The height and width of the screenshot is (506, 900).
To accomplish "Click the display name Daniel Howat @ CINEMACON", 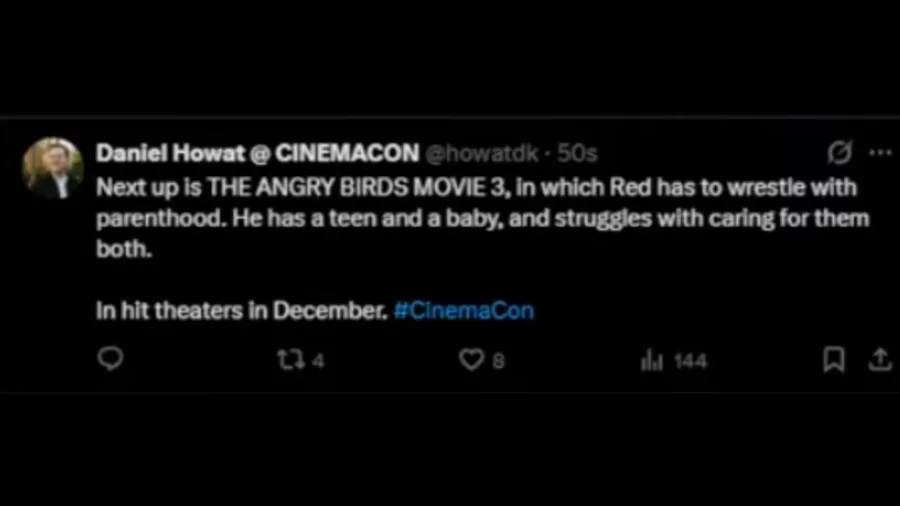I will [258, 153].
